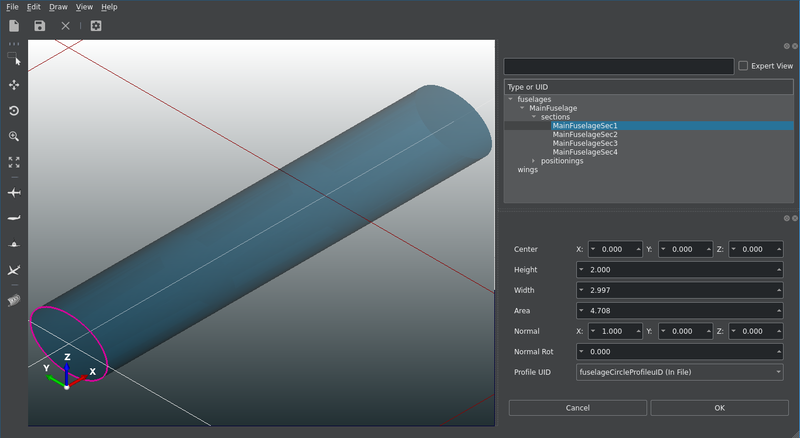Open the View menu

(x=84, y=7)
